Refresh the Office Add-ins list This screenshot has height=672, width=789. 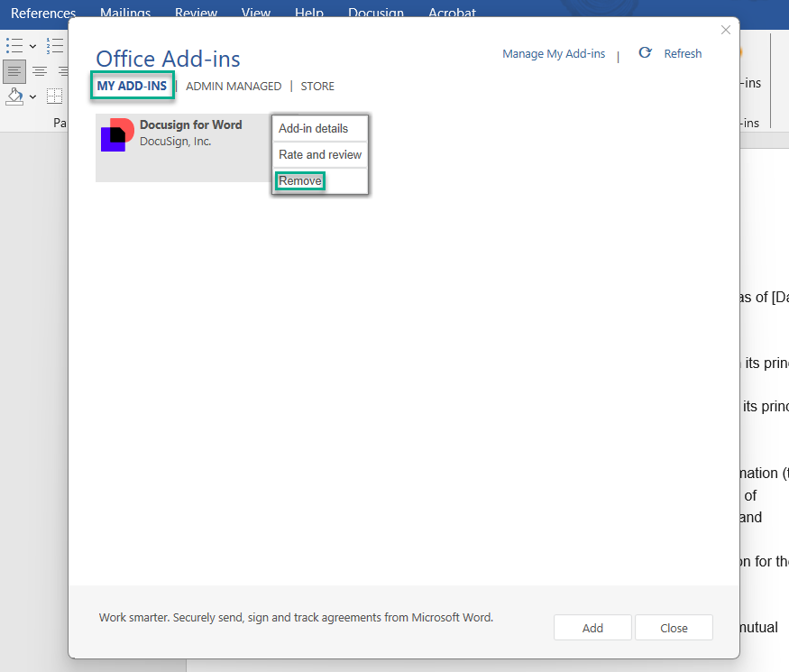coord(670,53)
